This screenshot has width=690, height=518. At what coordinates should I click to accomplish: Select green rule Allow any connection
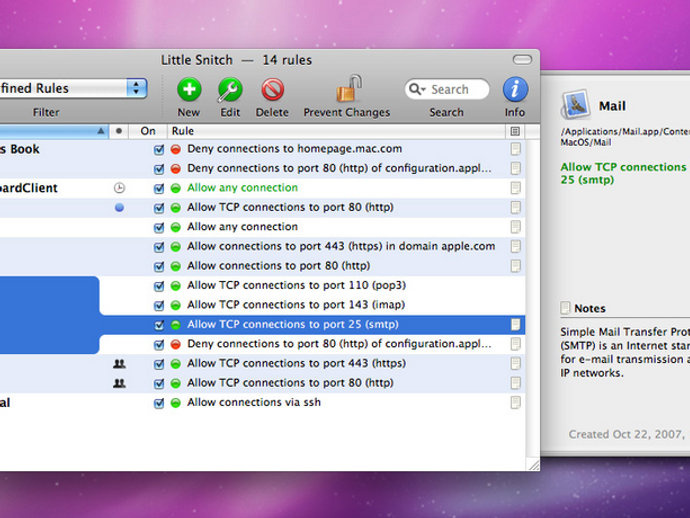pos(242,188)
